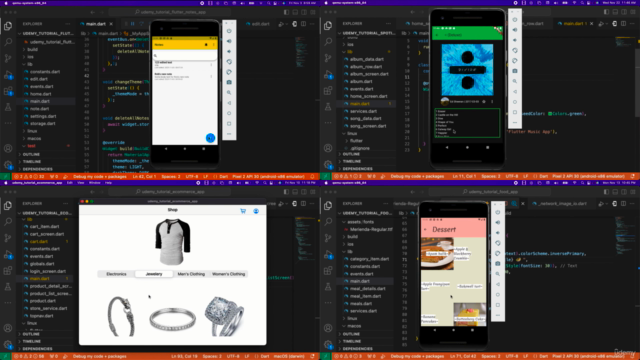Toggle bottom panel in ecommerce app window
The width and height of the screenshot is (640, 360).
click(x=295, y=192)
